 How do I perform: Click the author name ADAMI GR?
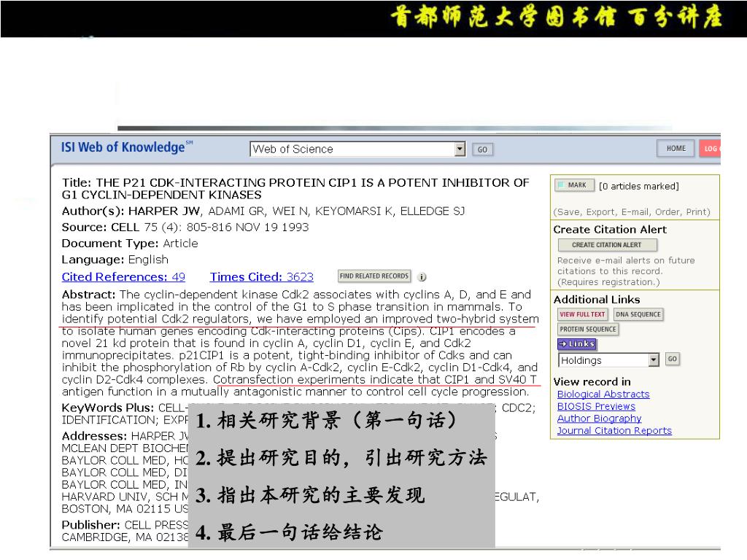pyautogui.click(x=237, y=211)
